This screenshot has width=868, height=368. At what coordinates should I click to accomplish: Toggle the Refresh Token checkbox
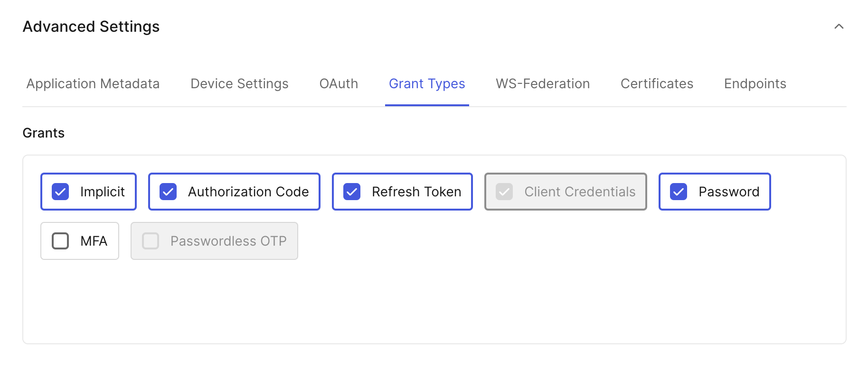point(352,192)
